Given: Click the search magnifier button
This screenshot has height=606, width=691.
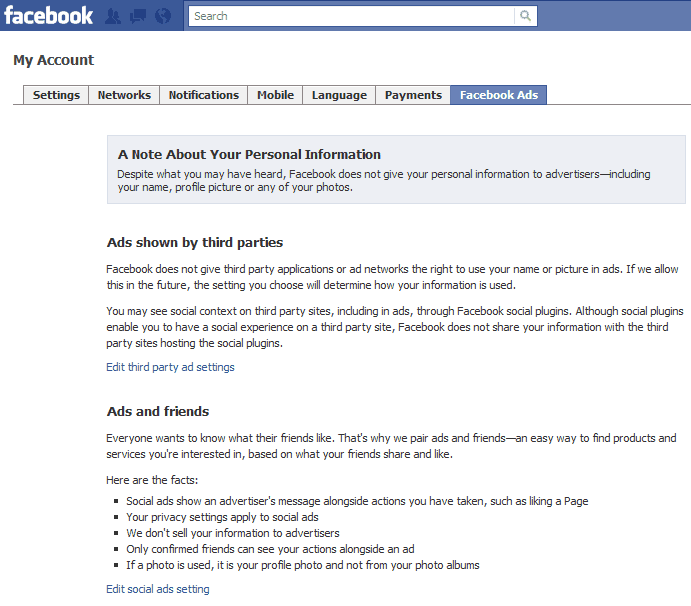Looking at the screenshot, I should pos(525,16).
